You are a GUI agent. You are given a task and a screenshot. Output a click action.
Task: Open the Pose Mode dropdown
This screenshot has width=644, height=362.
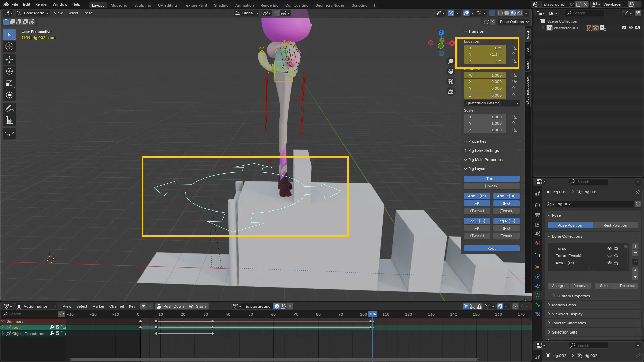click(33, 13)
